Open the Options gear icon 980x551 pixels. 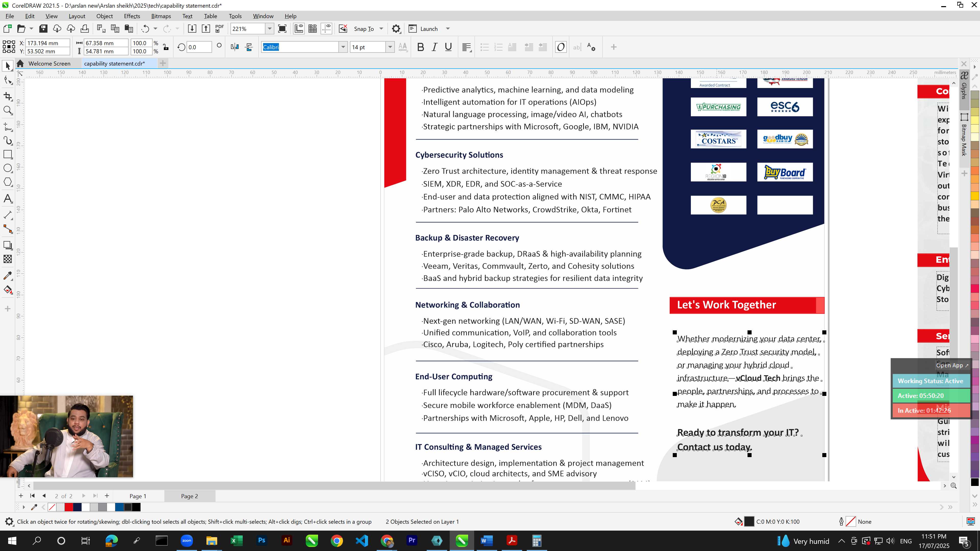pos(396,29)
